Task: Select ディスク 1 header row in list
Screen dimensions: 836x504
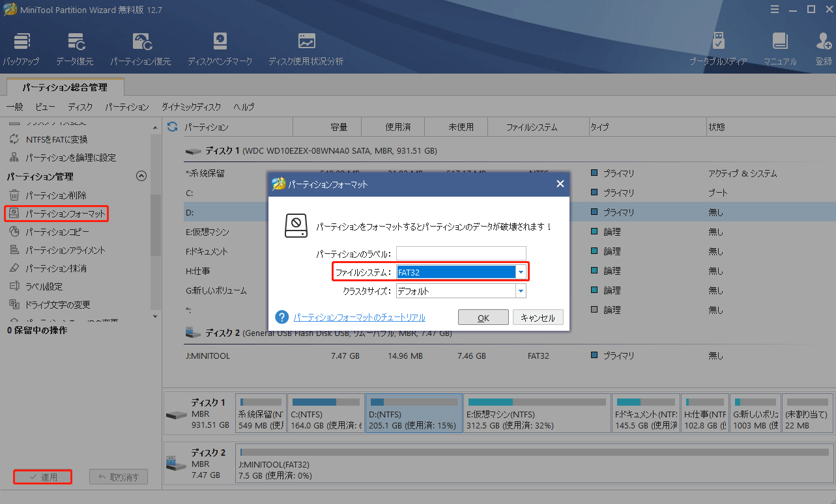Action: coord(508,151)
